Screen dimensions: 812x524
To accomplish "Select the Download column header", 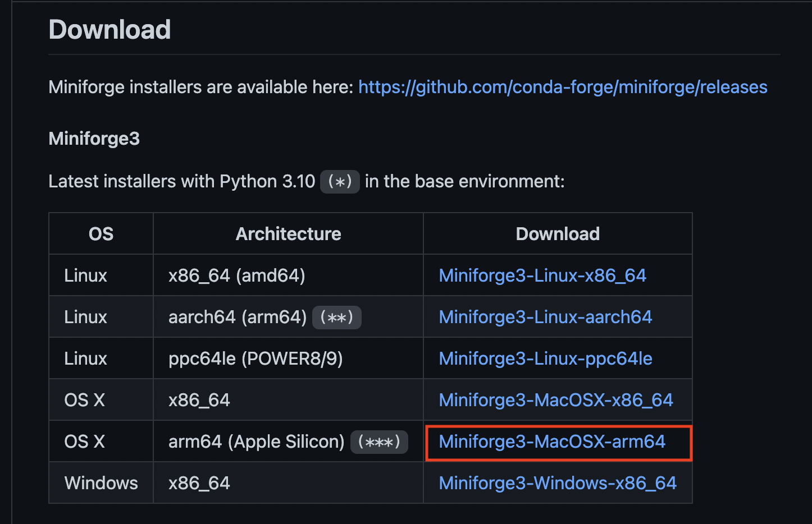I will [557, 233].
